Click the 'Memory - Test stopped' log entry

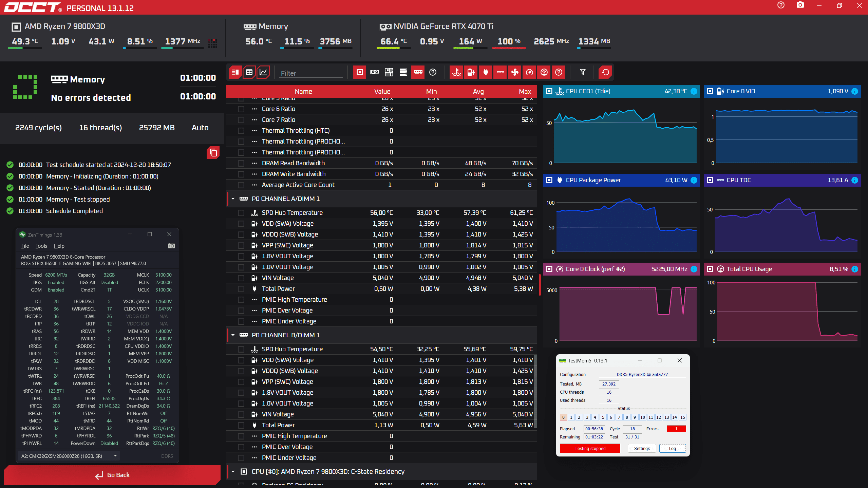click(x=78, y=199)
